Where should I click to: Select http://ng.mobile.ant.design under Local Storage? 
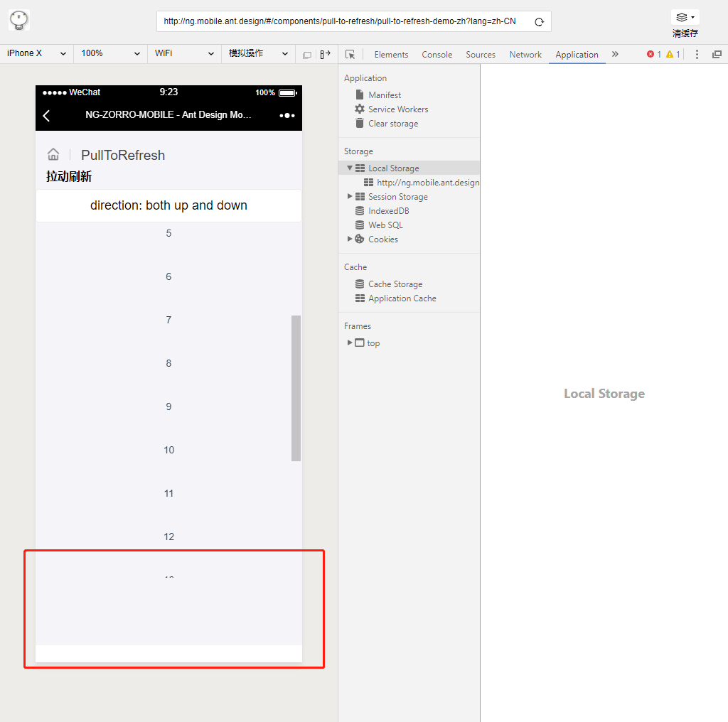423,182
